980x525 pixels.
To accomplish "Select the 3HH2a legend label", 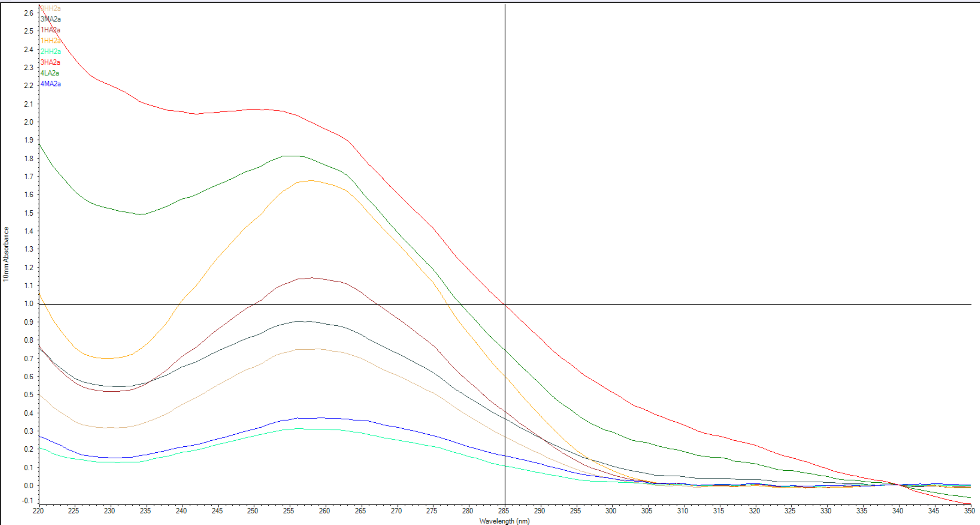I will click(x=50, y=8).
